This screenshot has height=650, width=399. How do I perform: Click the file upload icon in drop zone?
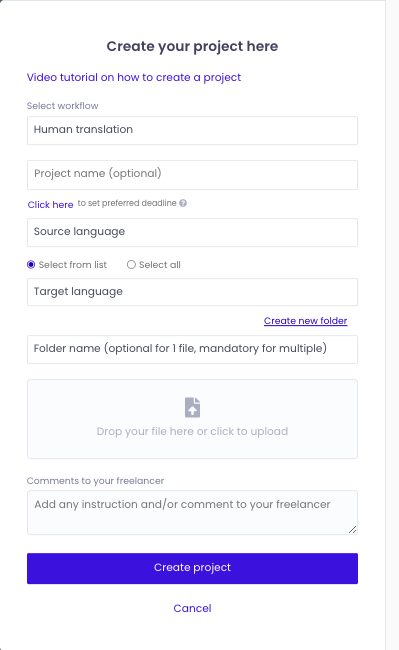coord(192,407)
